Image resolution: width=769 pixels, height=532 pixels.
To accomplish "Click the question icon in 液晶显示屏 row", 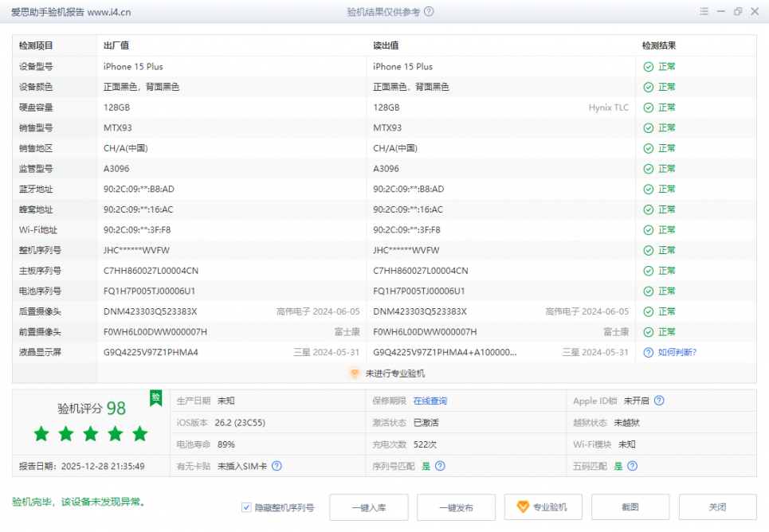I will (649, 352).
